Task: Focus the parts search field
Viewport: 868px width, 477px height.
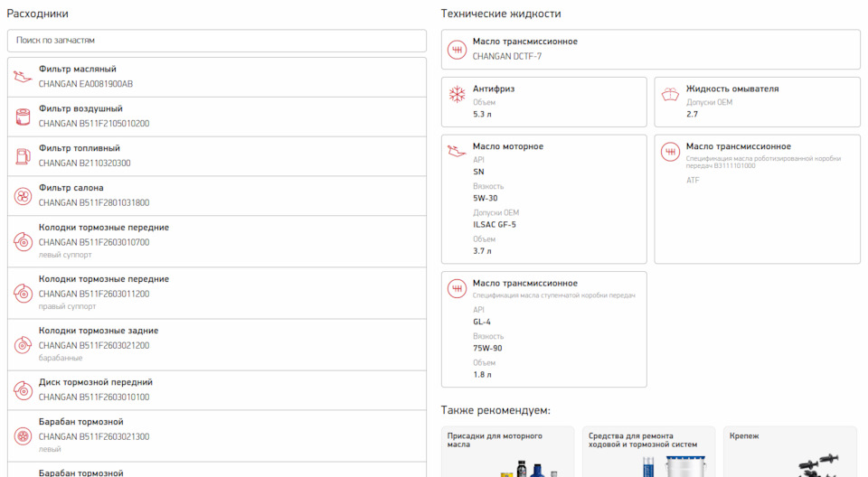Action: (217, 41)
